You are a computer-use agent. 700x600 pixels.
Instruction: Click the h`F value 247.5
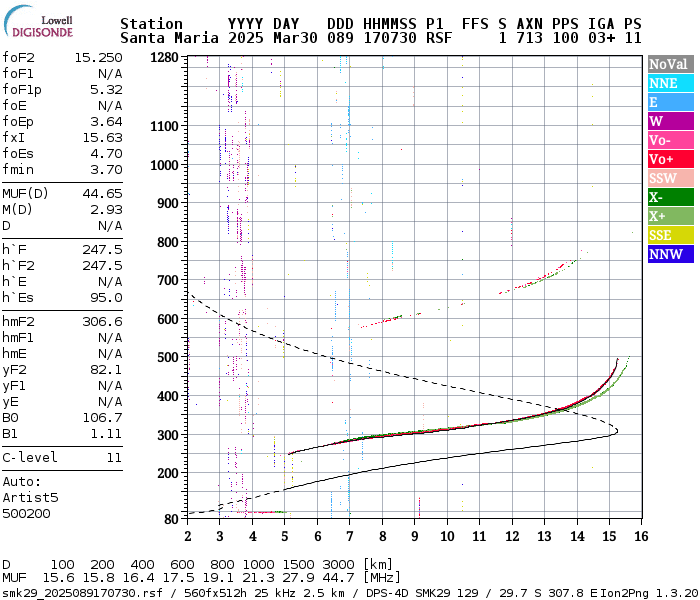[102, 250]
